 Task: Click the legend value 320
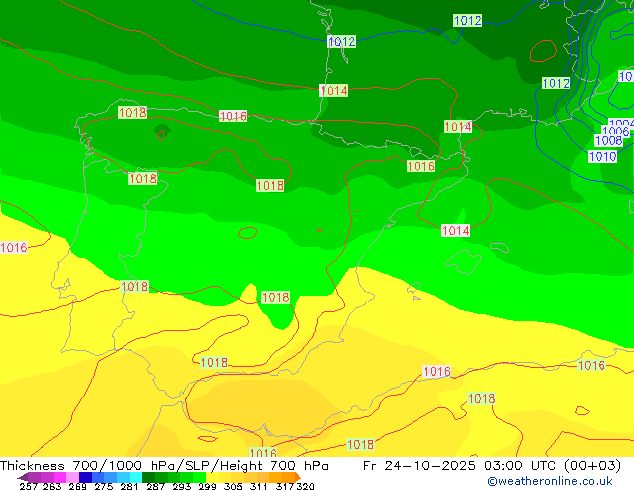pyautogui.click(x=305, y=486)
